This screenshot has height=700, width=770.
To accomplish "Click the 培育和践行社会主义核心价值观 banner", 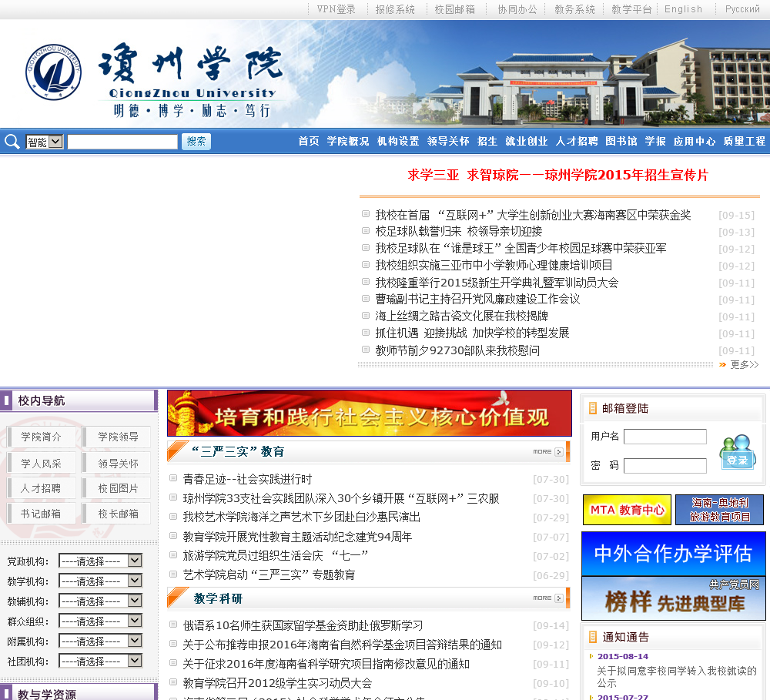I will (x=370, y=413).
